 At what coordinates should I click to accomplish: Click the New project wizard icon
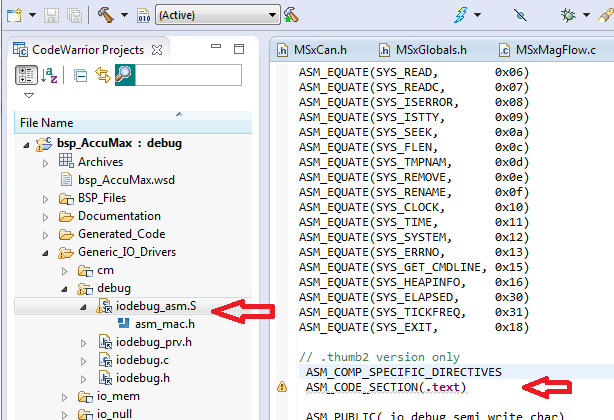click(x=14, y=15)
